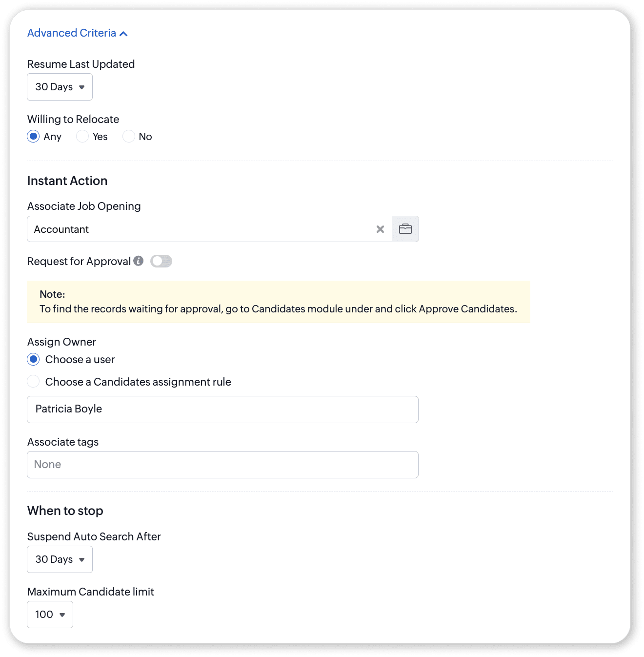This screenshot has height=657, width=644.
Task: Click the Suspend Auto Search dropdown arrow
Action: (x=82, y=560)
